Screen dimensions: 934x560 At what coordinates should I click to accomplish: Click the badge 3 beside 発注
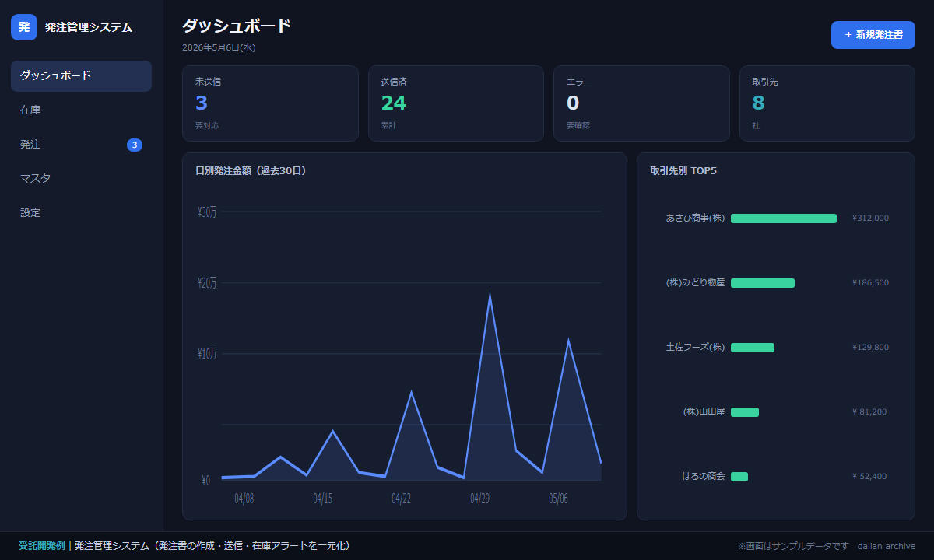[135, 145]
